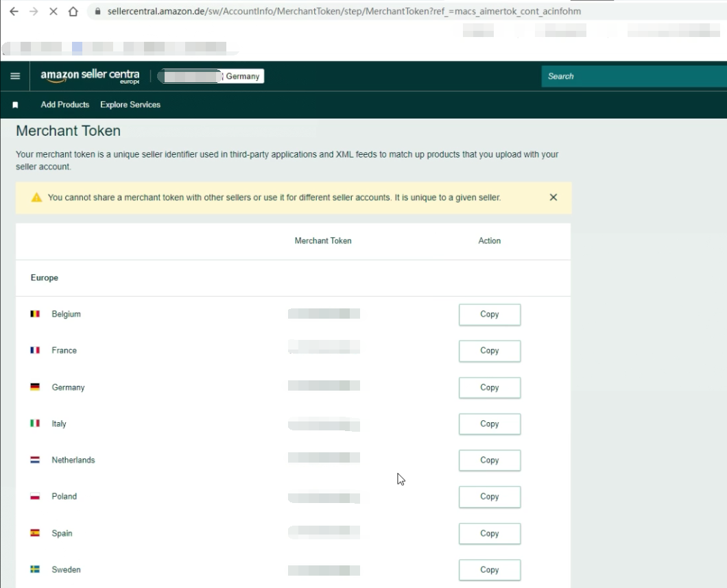This screenshot has width=727, height=588.
Task: Dismiss the merchant token warning banner
Action: click(553, 197)
